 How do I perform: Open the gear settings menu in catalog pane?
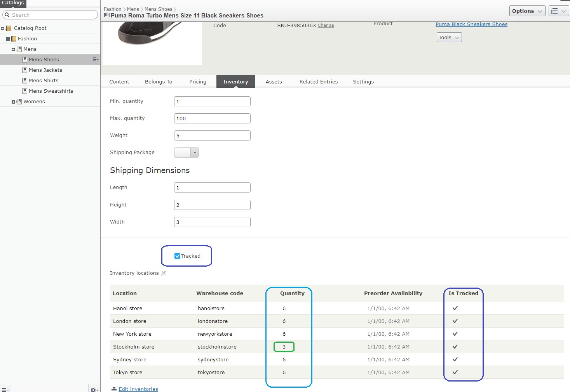click(94, 389)
